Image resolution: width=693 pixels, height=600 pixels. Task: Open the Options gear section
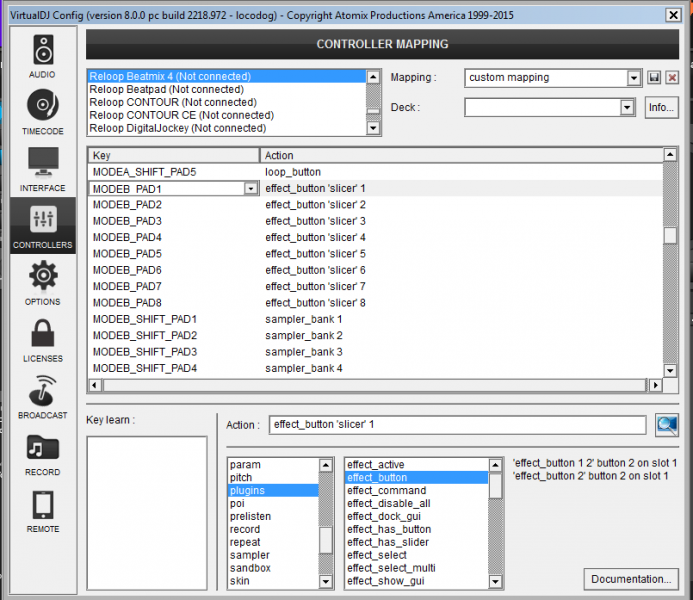[x=43, y=283]
